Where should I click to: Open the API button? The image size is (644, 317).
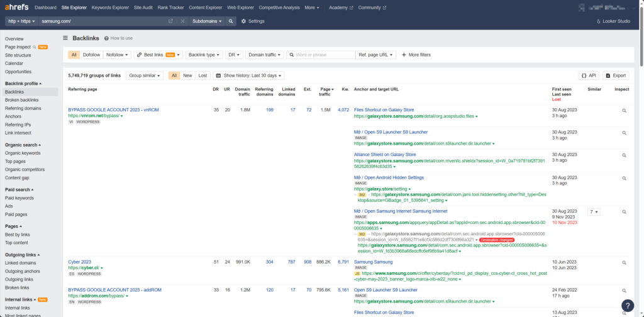(x=589, y=75)
